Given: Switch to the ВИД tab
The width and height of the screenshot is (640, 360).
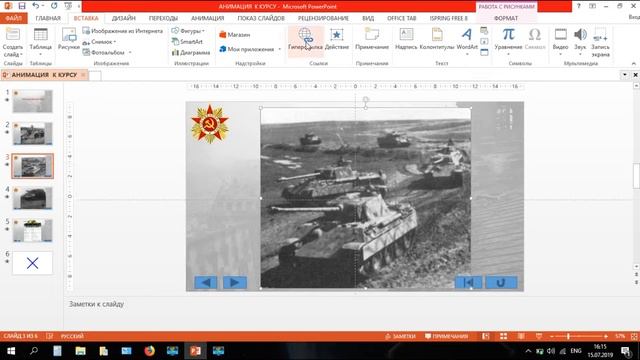Looking at the screenshot, I should click(x=368, y=18).
